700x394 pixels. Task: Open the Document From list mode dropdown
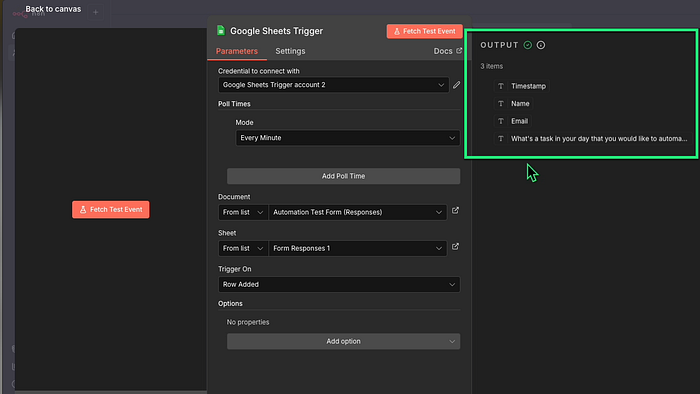243,212
